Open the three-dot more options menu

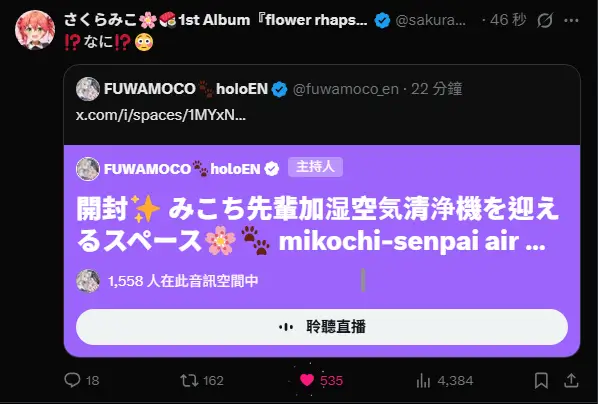click(571, 21)
